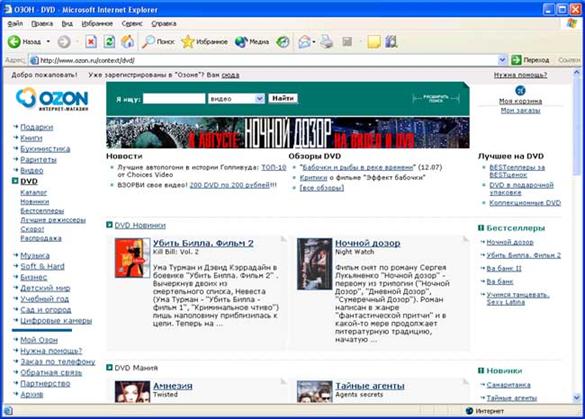Open the ТОП-10 news link
The image size is (585, 419).
click(273, 168)
